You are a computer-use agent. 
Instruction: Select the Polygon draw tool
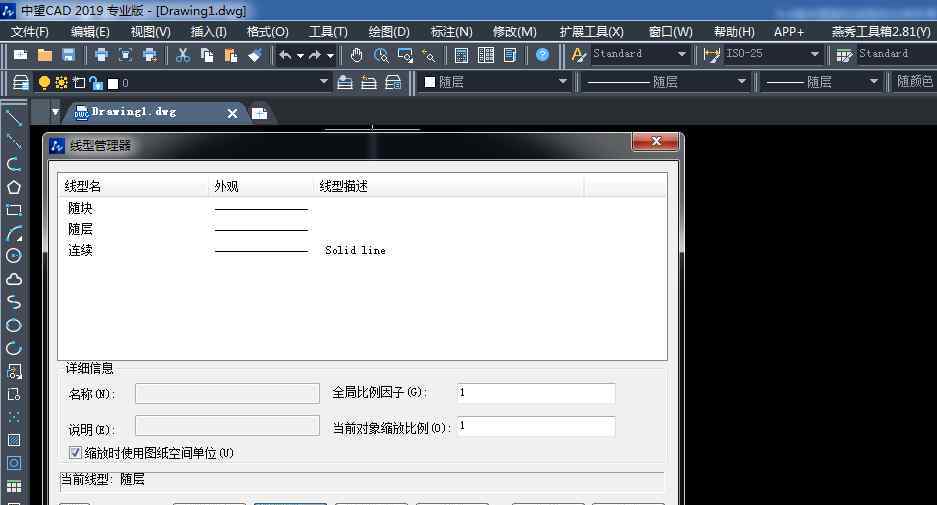point(14,187)
